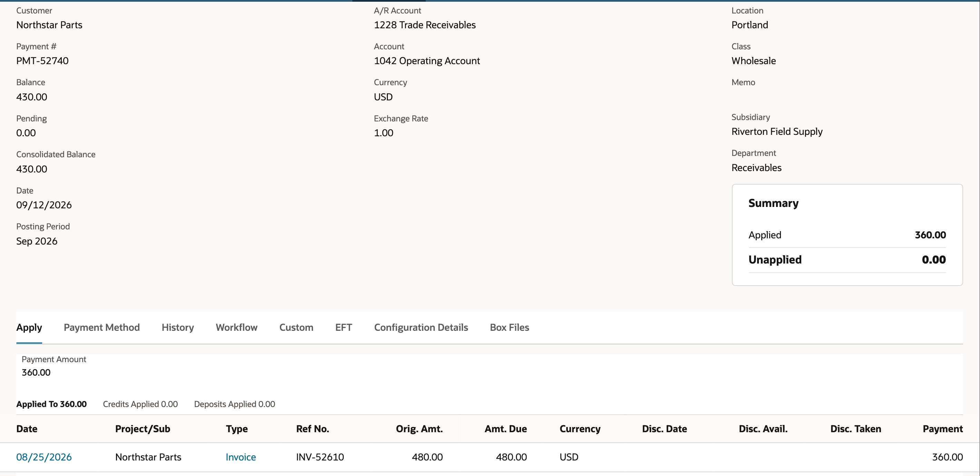The width and height of the screenshot is (980, 476).
Task: Click the Type column header
Action: (x=237, y=429)
